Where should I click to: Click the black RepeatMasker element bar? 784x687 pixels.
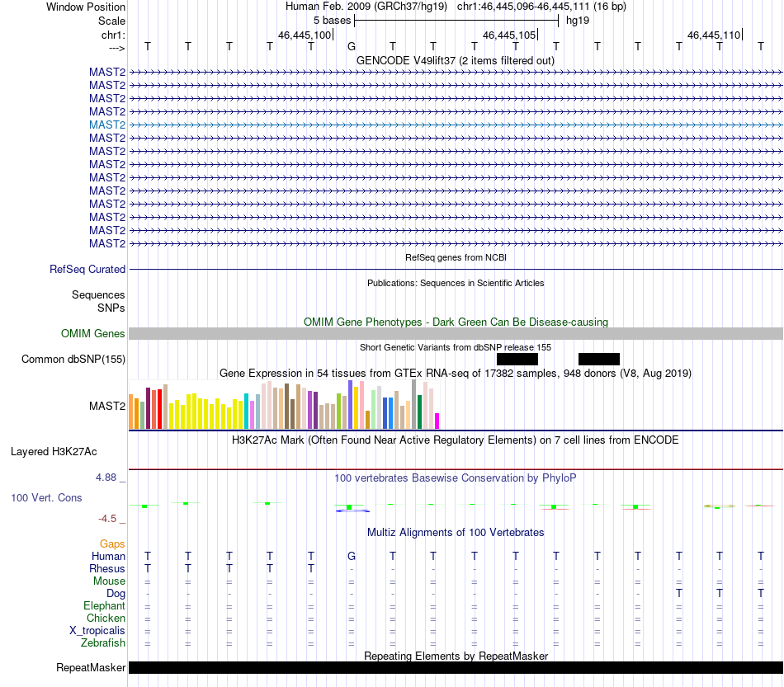click(456, 667)
